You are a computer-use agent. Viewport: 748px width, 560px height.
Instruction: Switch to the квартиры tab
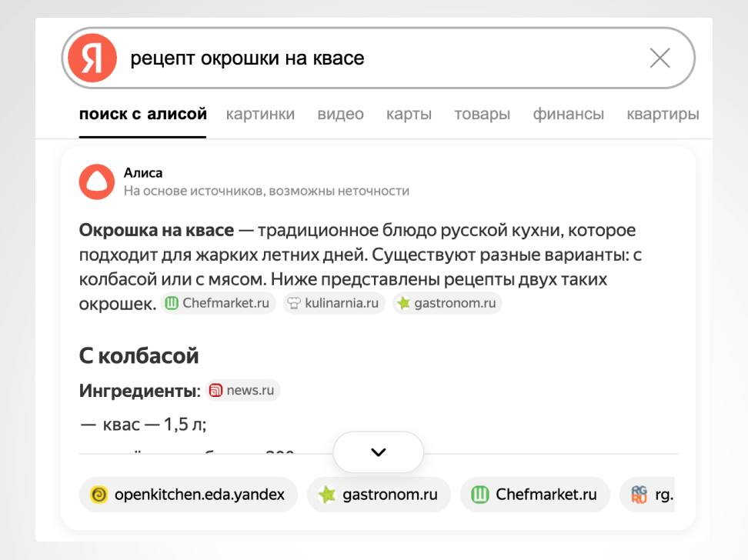[x=662, y=114]
